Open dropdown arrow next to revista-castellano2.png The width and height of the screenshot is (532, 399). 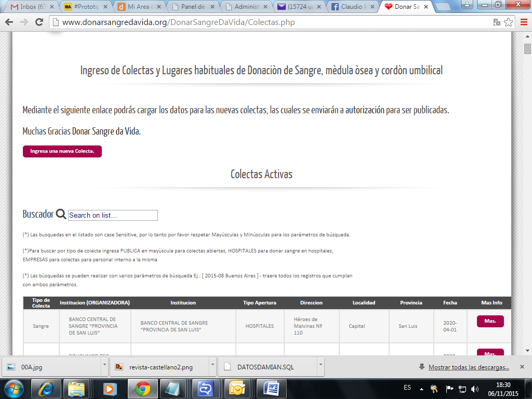point(212,366)
